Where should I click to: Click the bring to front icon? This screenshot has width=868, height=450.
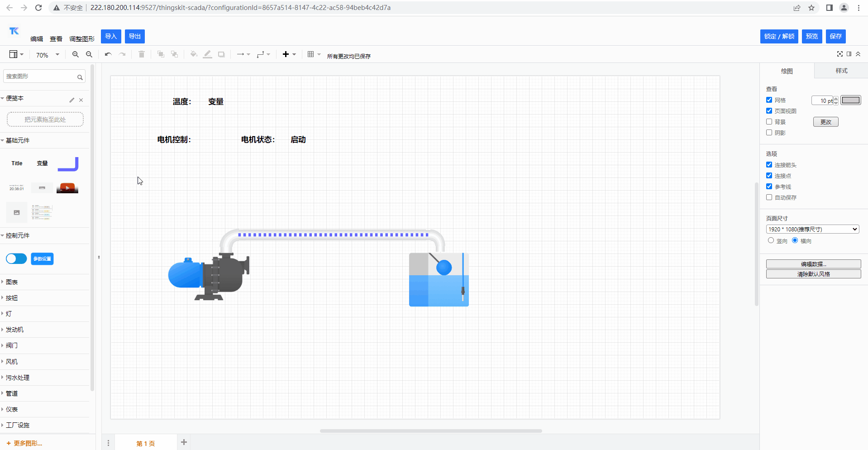coord(161,54)
